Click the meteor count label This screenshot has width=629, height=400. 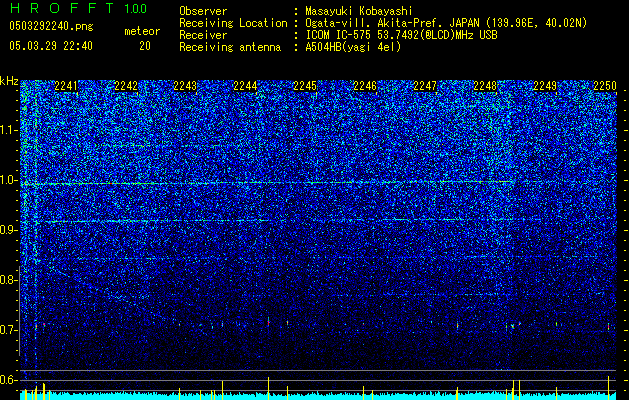[x=142, y=31]
